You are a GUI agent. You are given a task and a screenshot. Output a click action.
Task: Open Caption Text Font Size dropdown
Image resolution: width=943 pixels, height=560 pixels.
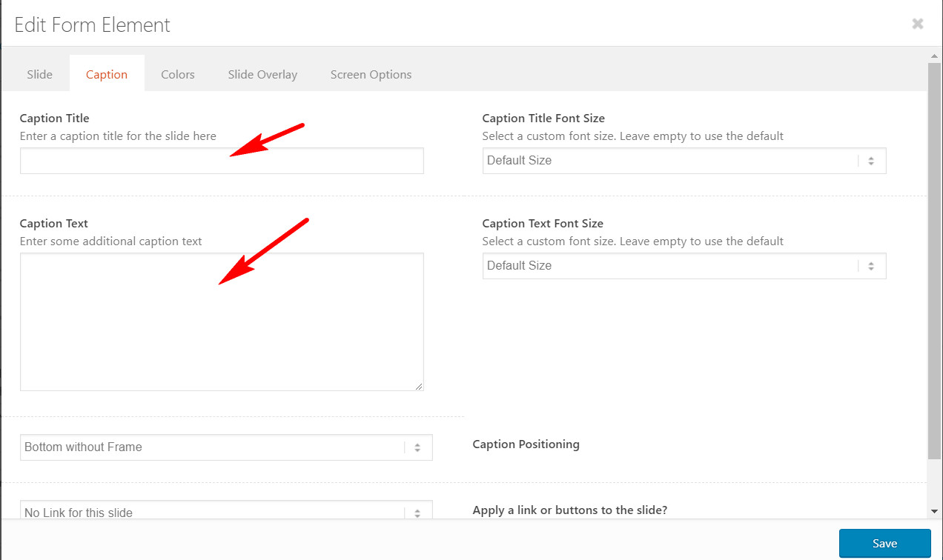(684, 266)
